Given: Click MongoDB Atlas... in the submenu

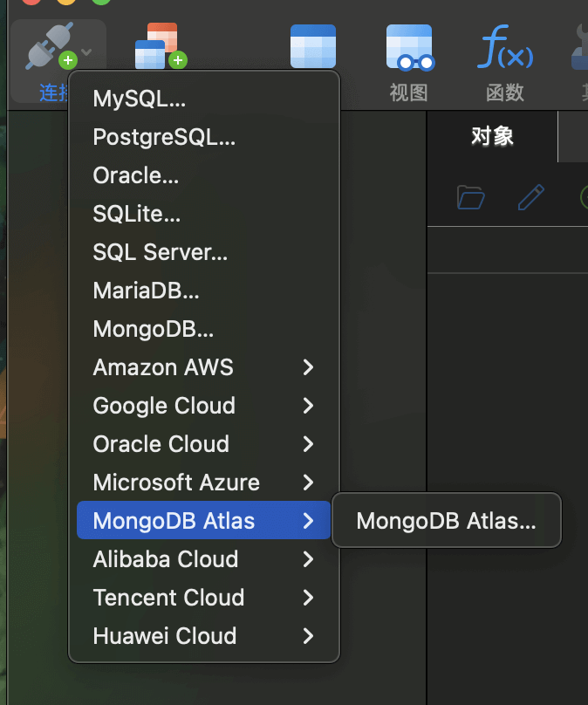Looking at the screenshot, I should coord(446,521).
